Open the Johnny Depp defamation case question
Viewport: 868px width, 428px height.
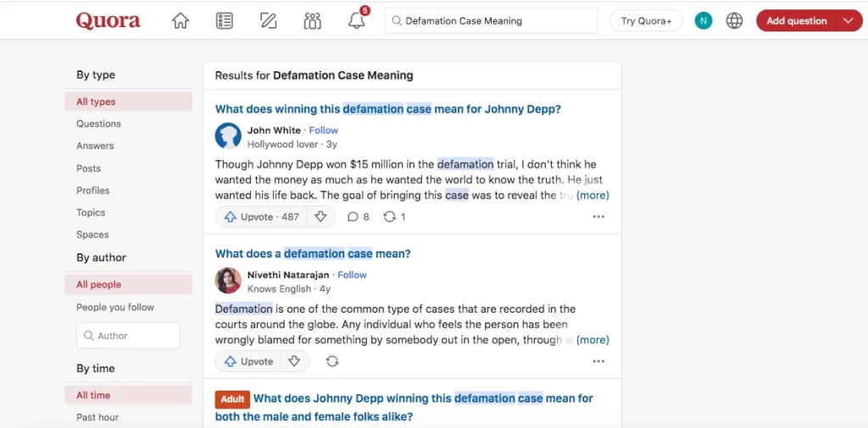[x=388, y=109]
